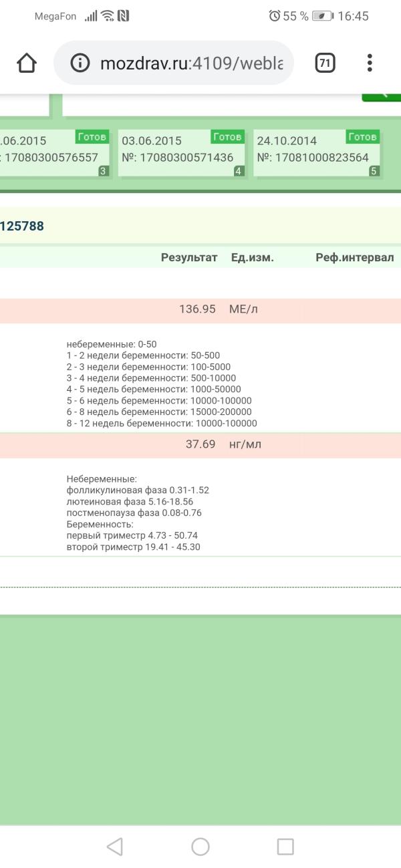Tap the Ед.изм. column header
401x868 pixels.
click(253, 258)
